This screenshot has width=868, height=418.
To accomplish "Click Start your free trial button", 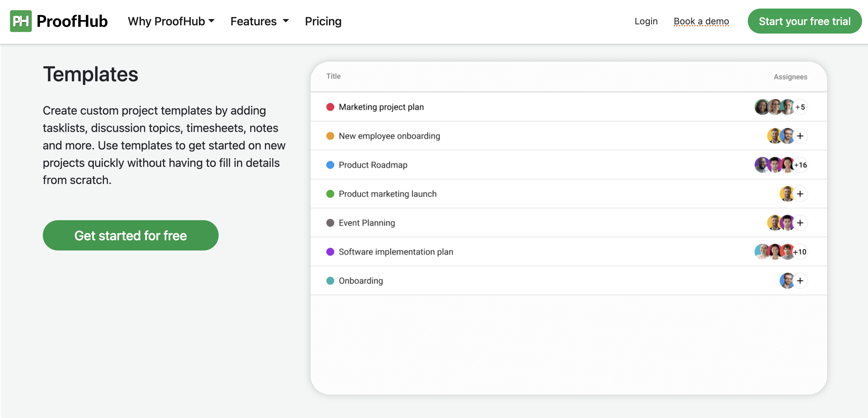I will click(805, 21).
